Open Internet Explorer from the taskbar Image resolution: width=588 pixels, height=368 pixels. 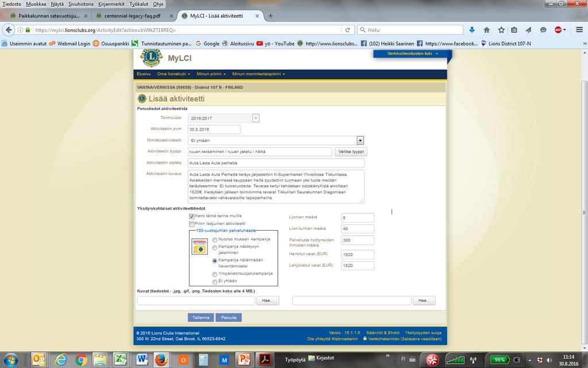61,360
